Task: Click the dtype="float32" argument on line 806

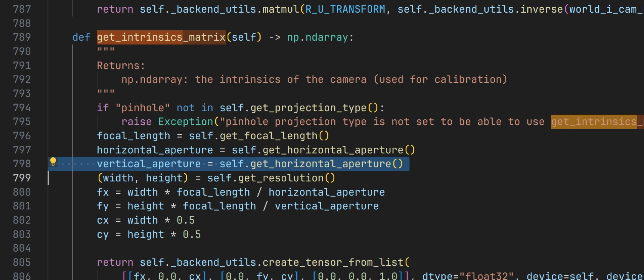Action: point(467,276)
